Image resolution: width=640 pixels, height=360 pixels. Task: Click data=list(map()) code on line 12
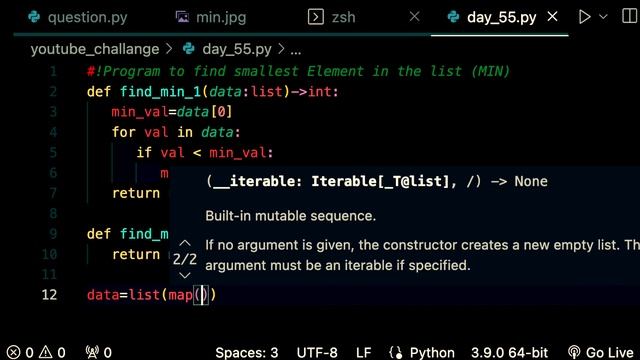(151, 295)
